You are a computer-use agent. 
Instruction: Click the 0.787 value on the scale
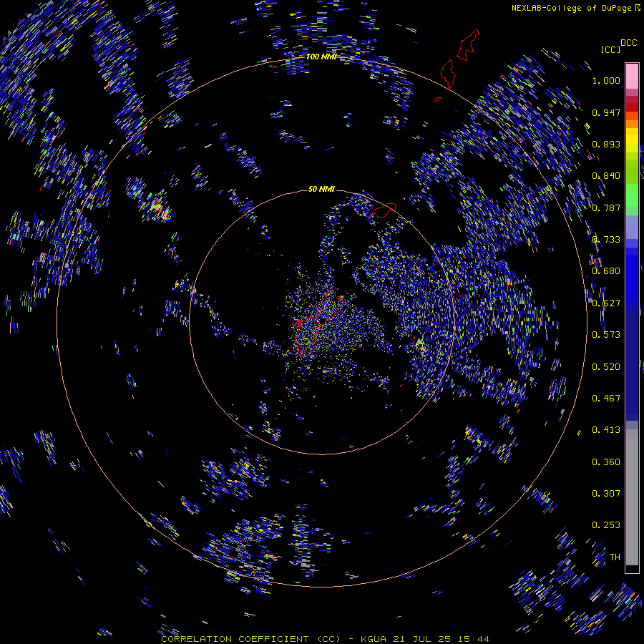[x=606, y=208]
